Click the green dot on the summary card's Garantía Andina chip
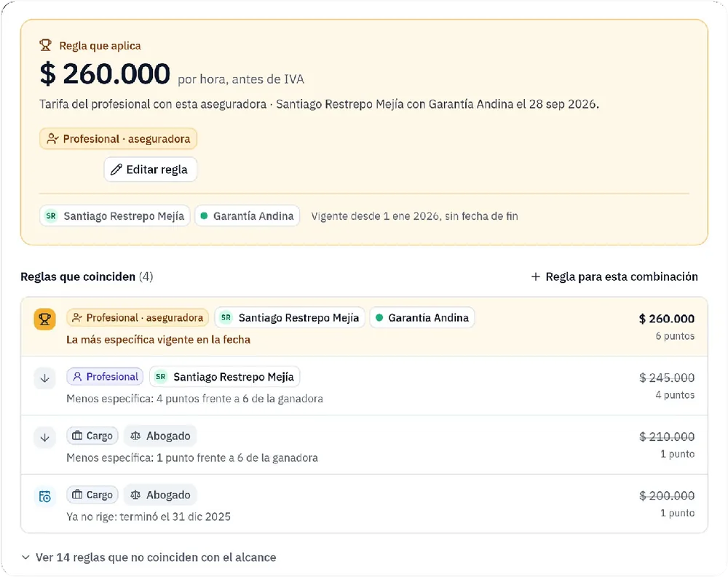The height and width of the screenshot is (577, 728). pos(204,216)
